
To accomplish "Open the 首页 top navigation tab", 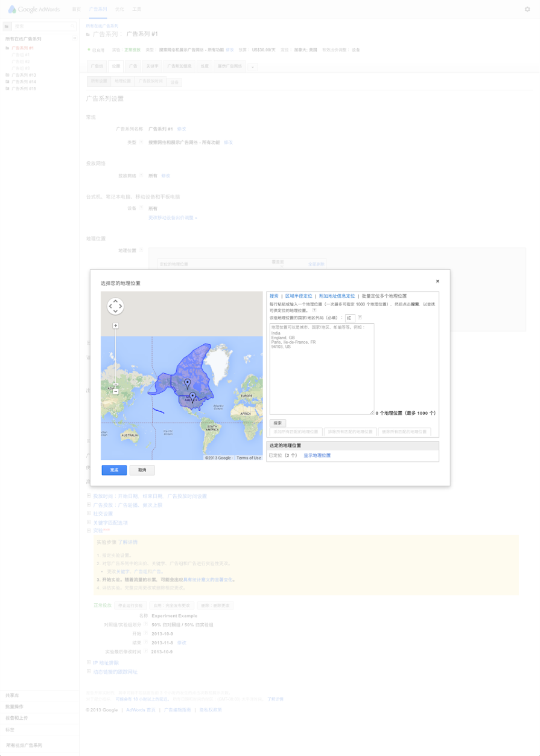I will (x=76, y=10).
